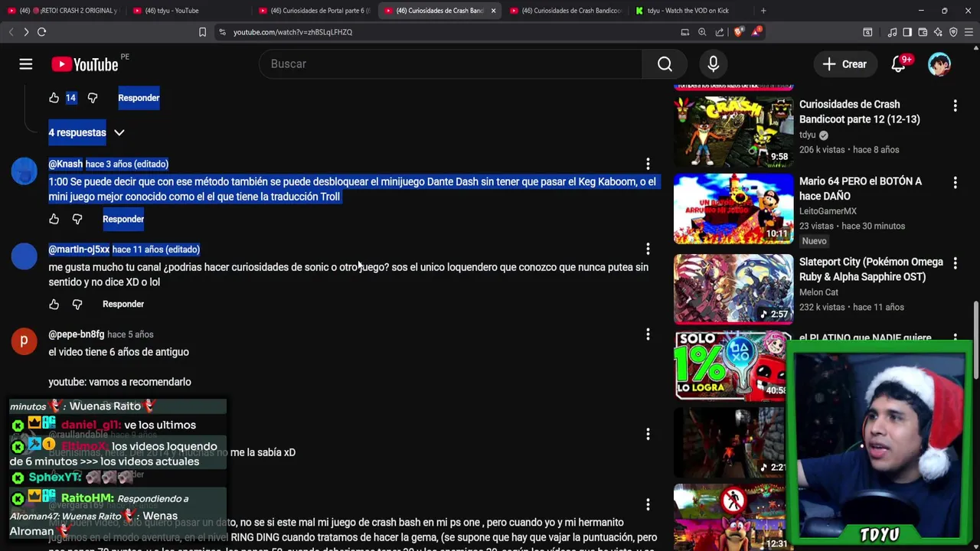Open browser main menu
Image resolution: width=980 pixels, height=551 pixels.
969,32
